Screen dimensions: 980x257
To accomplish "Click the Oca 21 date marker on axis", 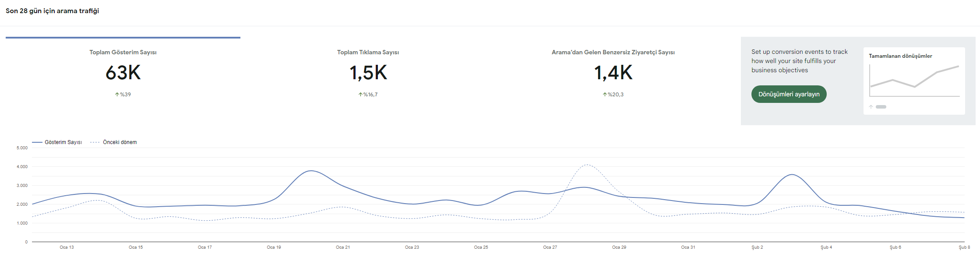I will click(343, 247).
